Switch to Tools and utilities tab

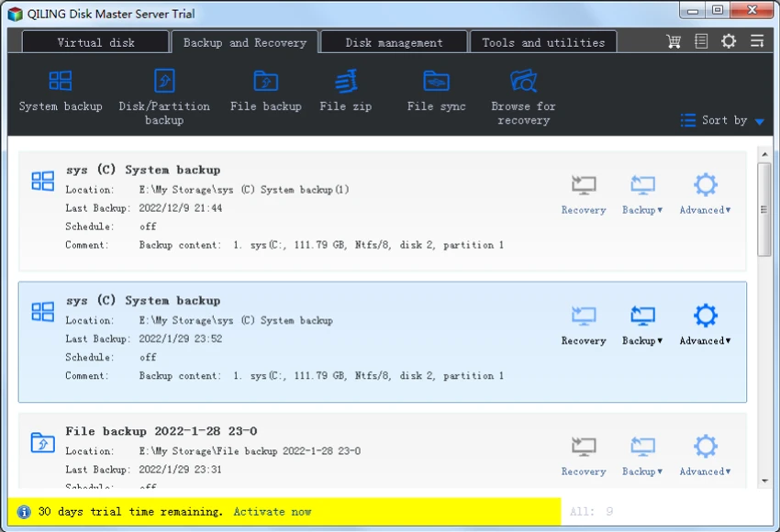tap(543, 42)
